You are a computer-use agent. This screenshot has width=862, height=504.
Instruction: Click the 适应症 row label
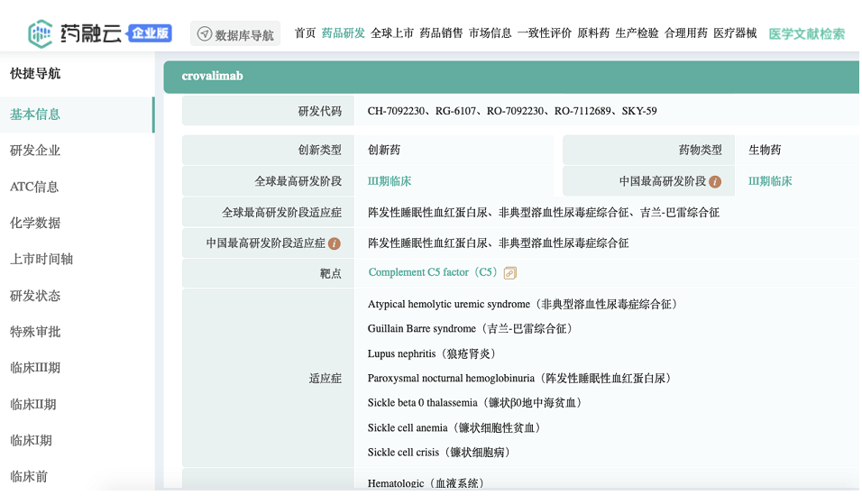pyautogui.click(x=325, y=379)
